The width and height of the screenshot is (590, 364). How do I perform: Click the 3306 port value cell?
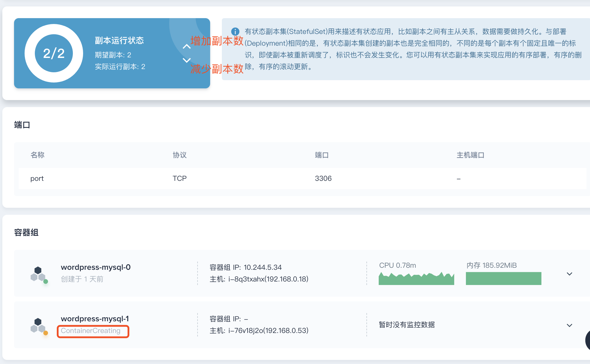(x=323, y=178)
